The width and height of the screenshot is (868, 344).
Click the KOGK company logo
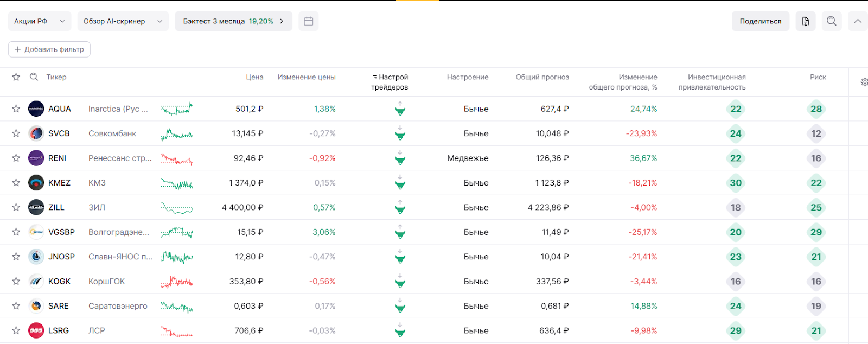(36, 281)
